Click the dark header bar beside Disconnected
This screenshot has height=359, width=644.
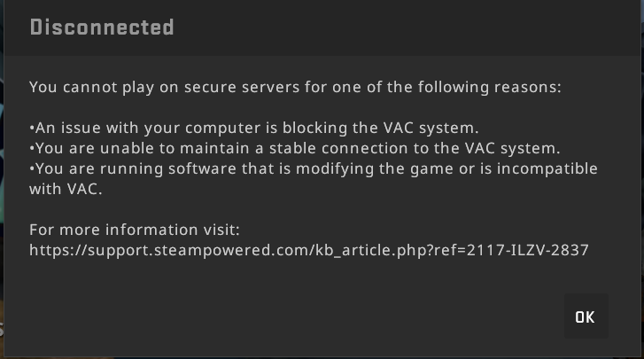(407, 27)
